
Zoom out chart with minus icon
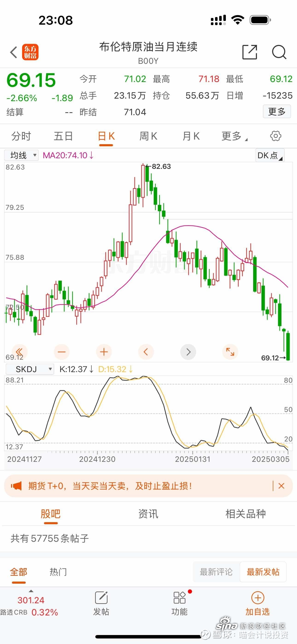pyautogui.click(x=61, y=352)
